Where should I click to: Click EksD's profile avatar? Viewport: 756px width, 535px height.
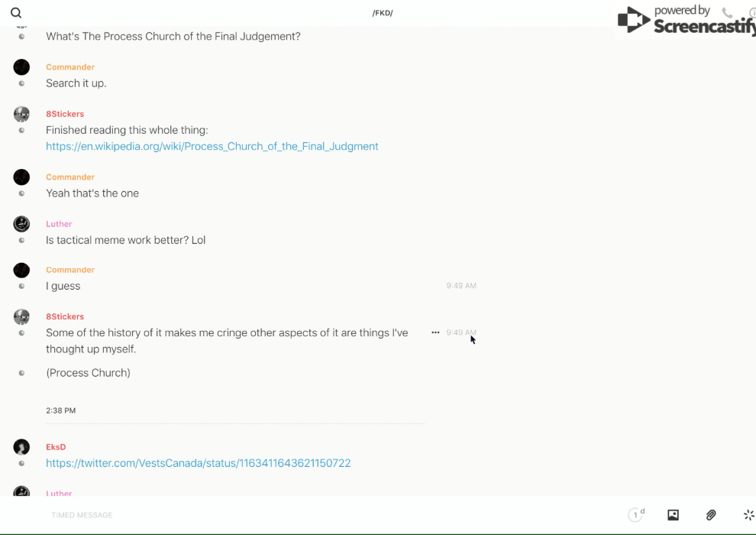pyautogui.click(x=21, y=447)
